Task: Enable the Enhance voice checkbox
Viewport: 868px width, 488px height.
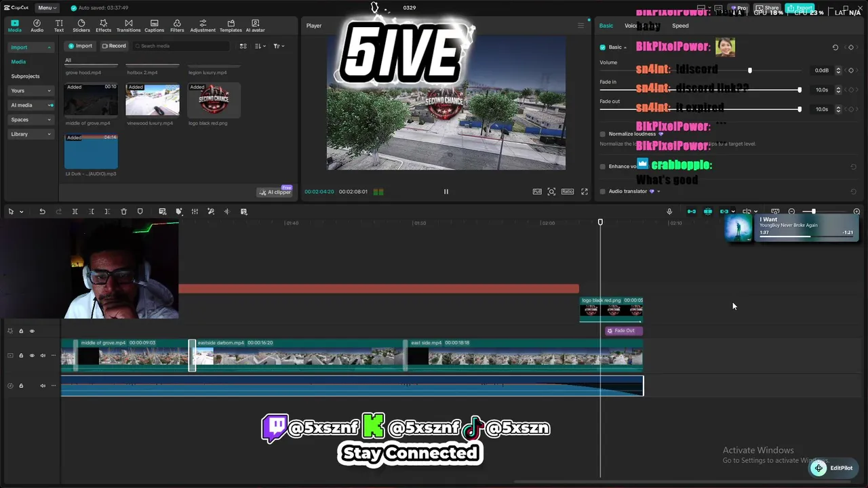Action: point(602,167)
